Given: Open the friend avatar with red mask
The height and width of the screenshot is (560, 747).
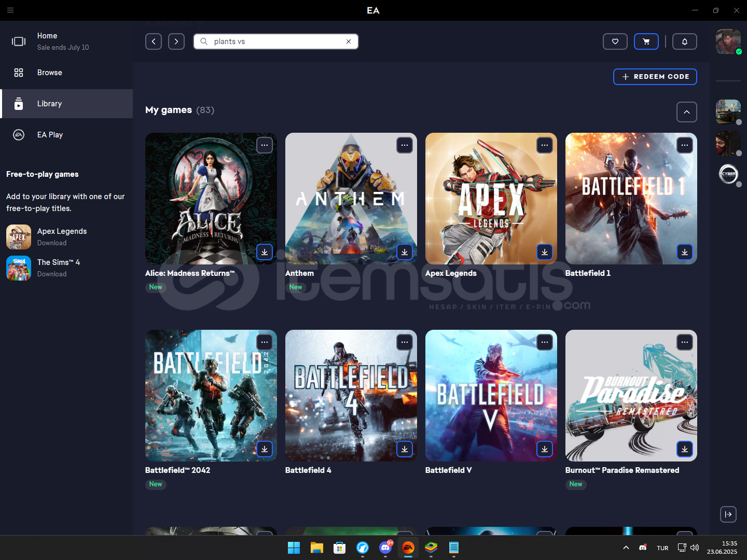Looking at the screenshot, I should [728, 143].
